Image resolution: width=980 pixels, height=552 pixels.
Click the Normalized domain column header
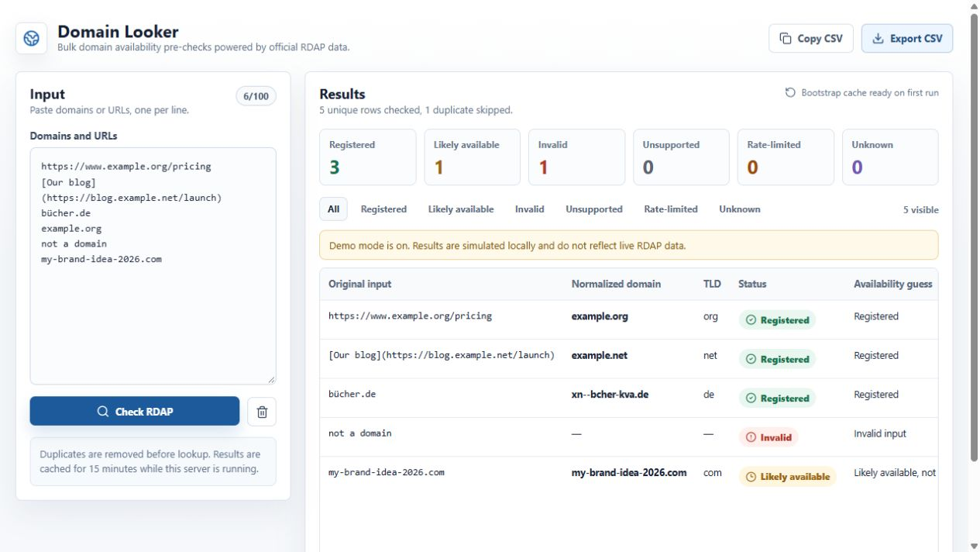point(616,285)
